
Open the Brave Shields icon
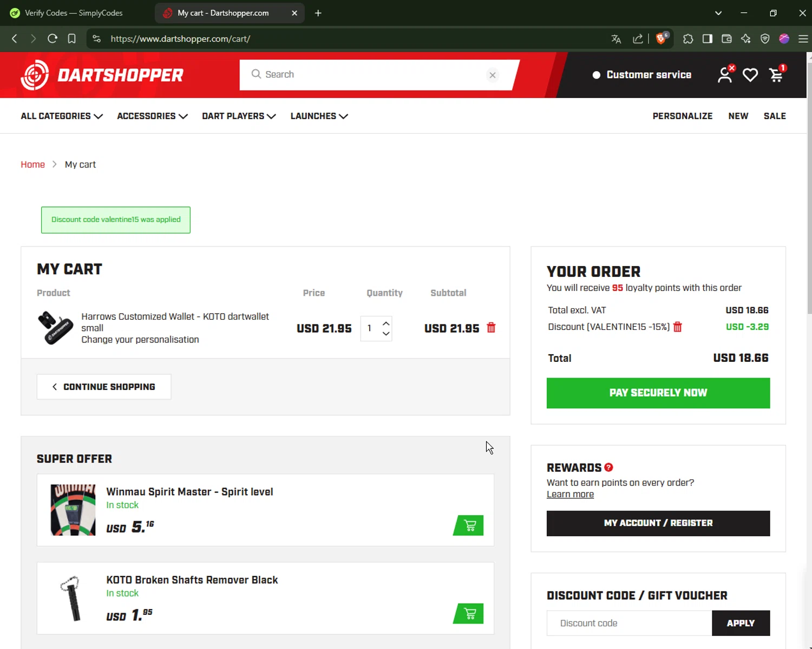[661, 38]
